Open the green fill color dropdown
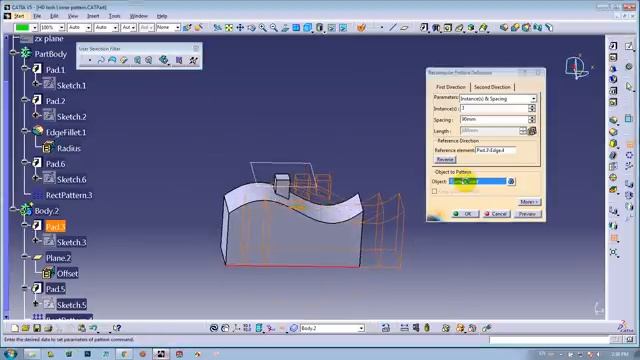640x360 pixels. coord(34,27)
